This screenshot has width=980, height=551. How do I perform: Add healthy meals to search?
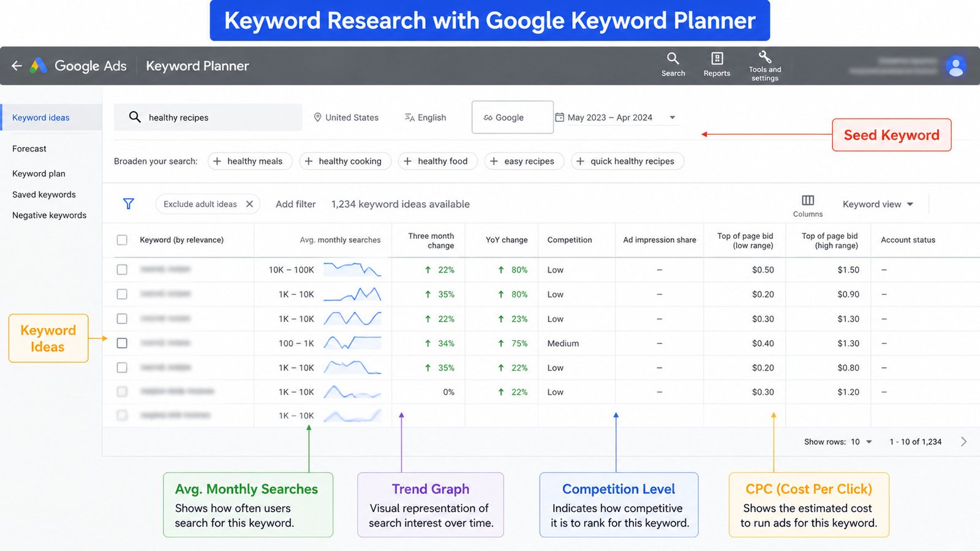point(250,161)
